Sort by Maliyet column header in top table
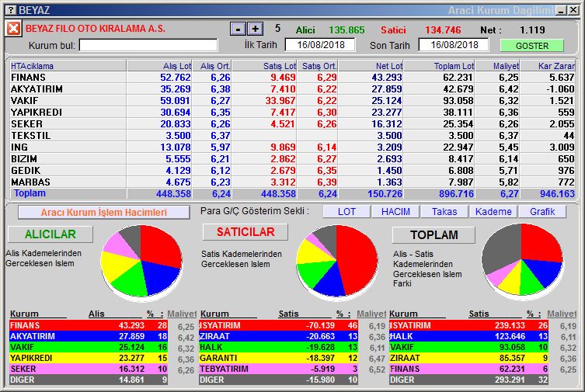Viewport: 585px width, 392px height. pyautogui.click(x=498, y=66)
